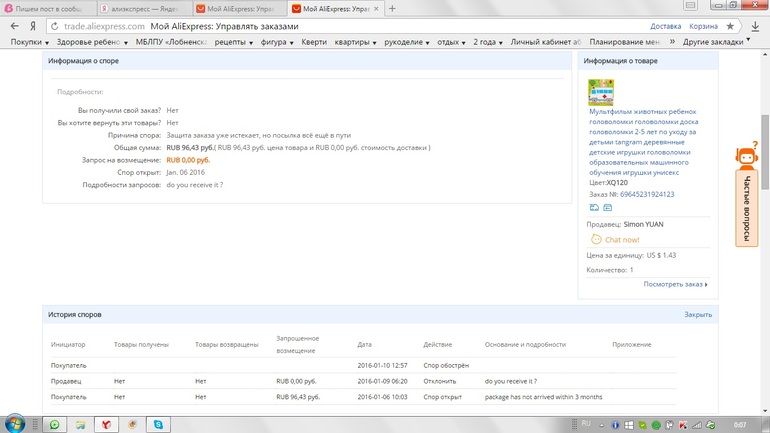Bookmark this page with the star icon

(x=730, y=26)
